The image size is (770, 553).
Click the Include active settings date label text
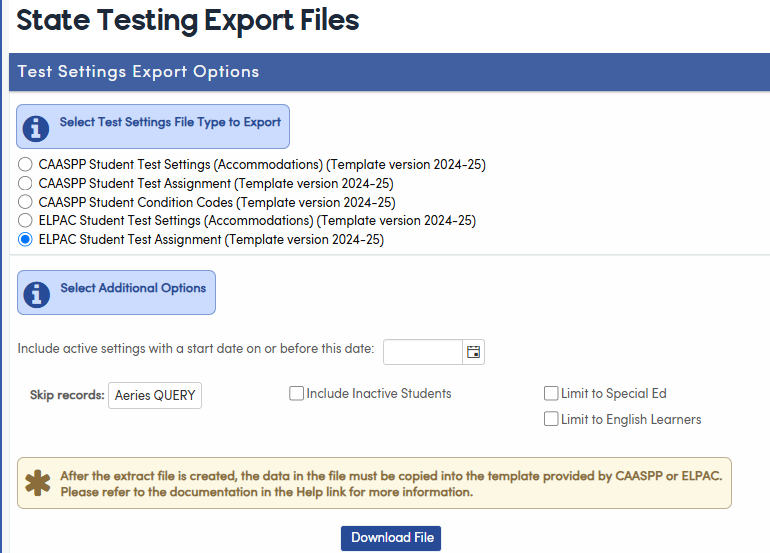pos(196,349)
